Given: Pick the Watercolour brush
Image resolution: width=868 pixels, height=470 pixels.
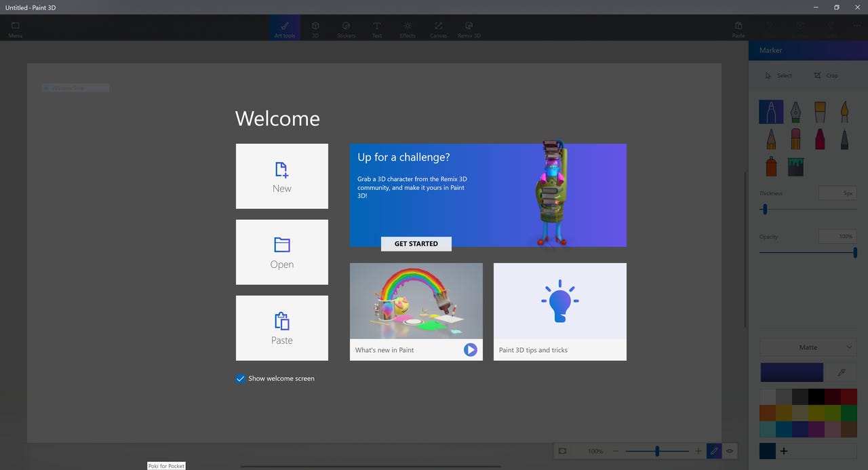Looking at the screenshot, I should tap(845, 111).
